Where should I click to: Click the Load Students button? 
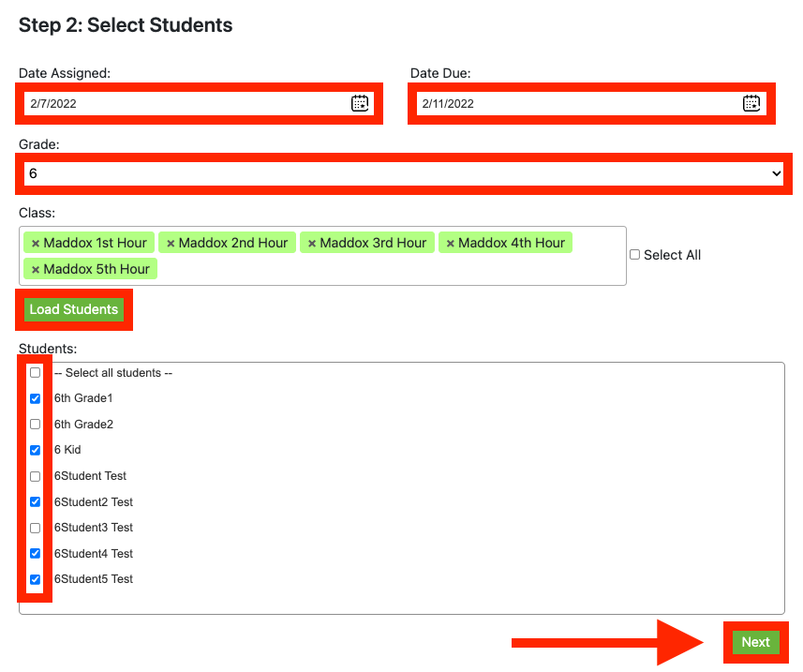coord(74,309)
